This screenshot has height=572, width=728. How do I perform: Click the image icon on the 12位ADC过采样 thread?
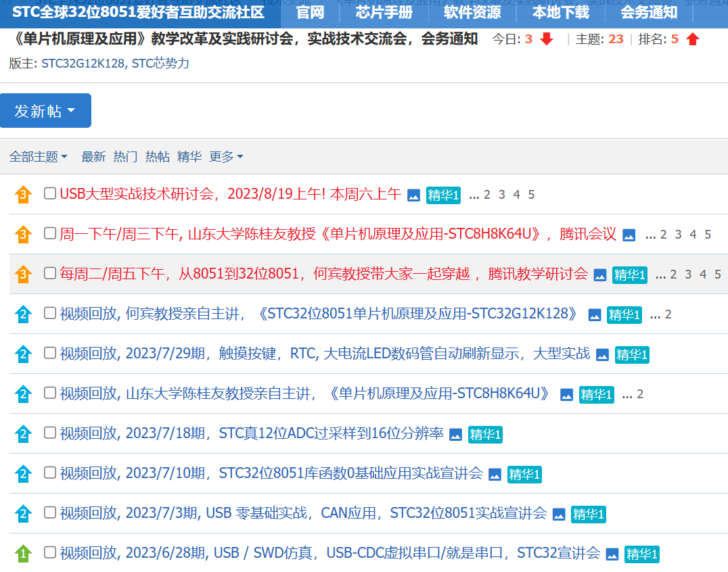click(x=455, y=435)
